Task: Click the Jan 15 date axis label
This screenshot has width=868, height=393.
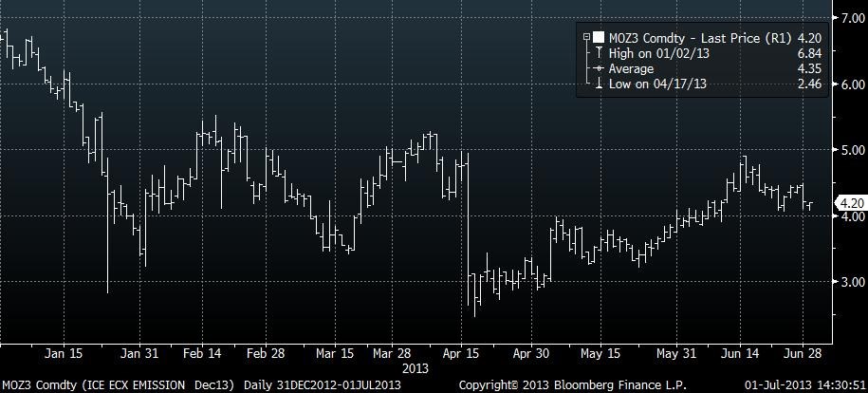Action: tap(64, 353)
